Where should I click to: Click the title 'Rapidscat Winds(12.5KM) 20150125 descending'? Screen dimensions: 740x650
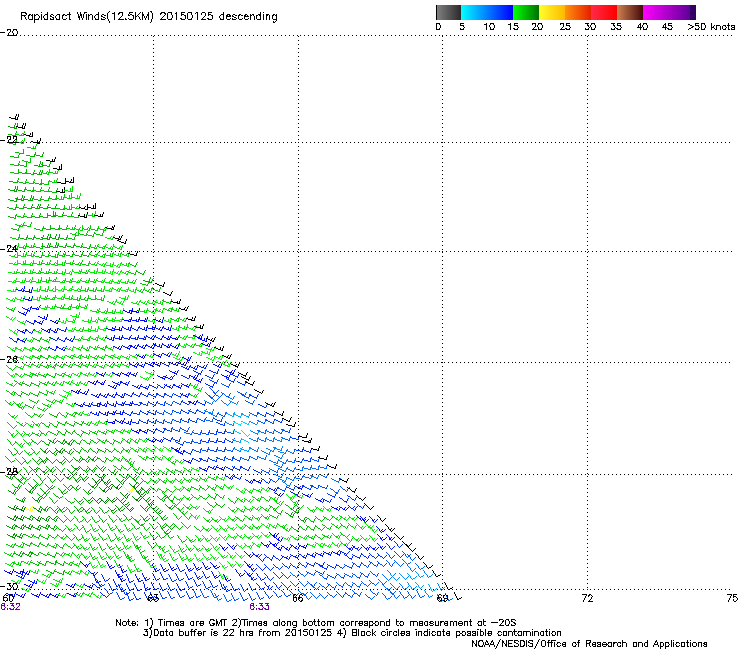pyautogui.click(x=149, y=17)
